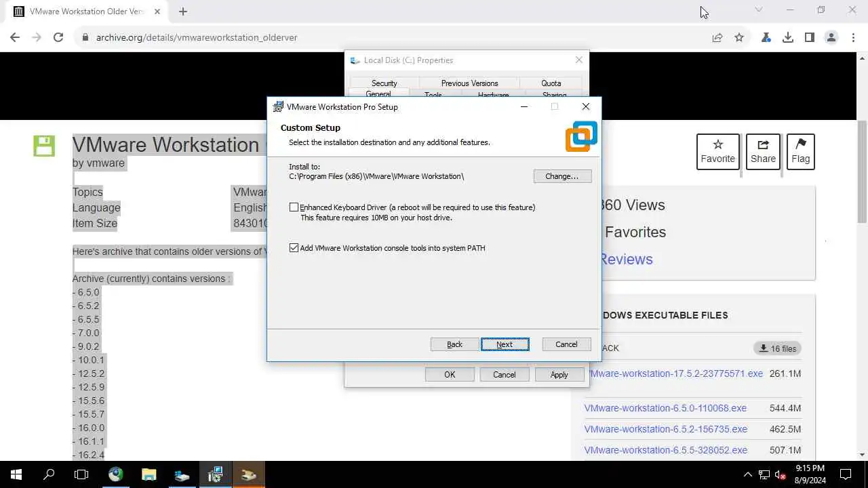The width and height of the screenshot is (868, 488).
Task: Open the Quota tab in Local Disk Properties
Action: pos(551,83)
